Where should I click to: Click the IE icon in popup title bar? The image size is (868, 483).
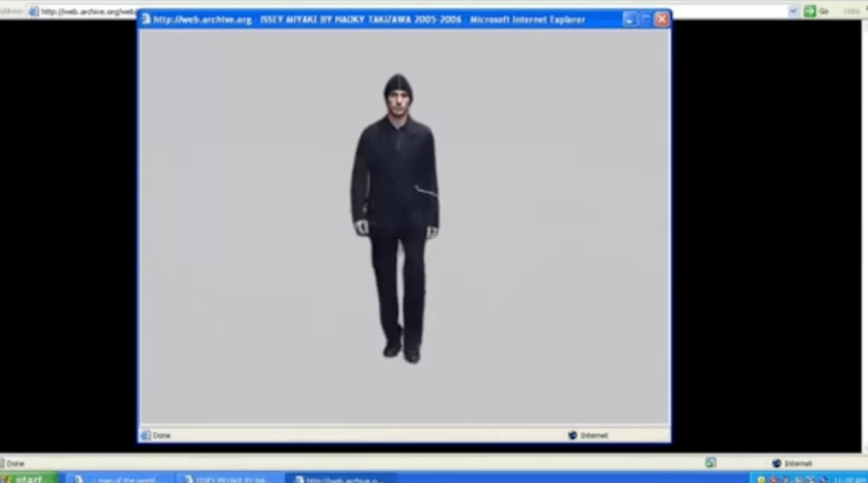pyautogui.click(x=146, y=19)
